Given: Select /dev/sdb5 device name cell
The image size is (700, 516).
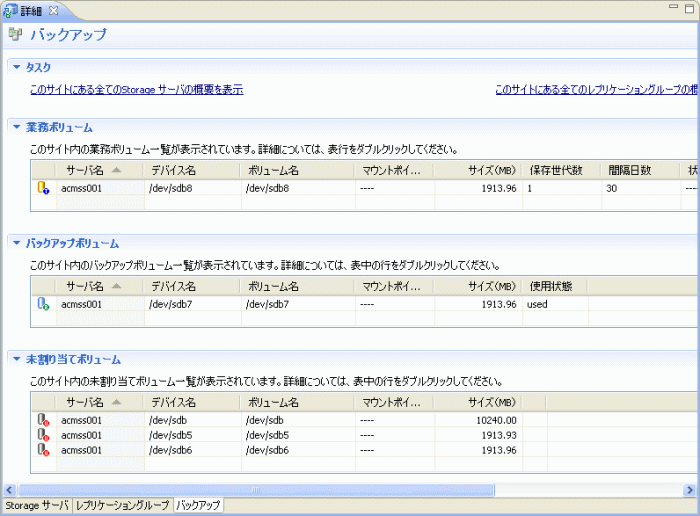Looking at the screenshot, I should (171, 435).
